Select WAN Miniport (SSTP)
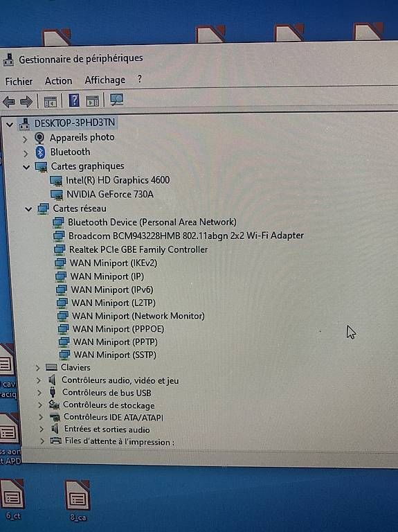The height and width of the screenshot is (532, 398). coord(115,355)
